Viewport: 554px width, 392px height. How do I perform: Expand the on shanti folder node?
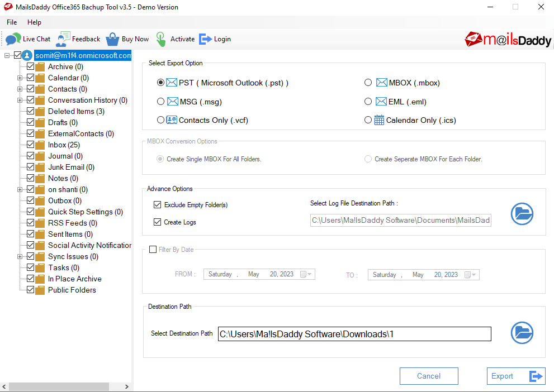coord(20,190)
